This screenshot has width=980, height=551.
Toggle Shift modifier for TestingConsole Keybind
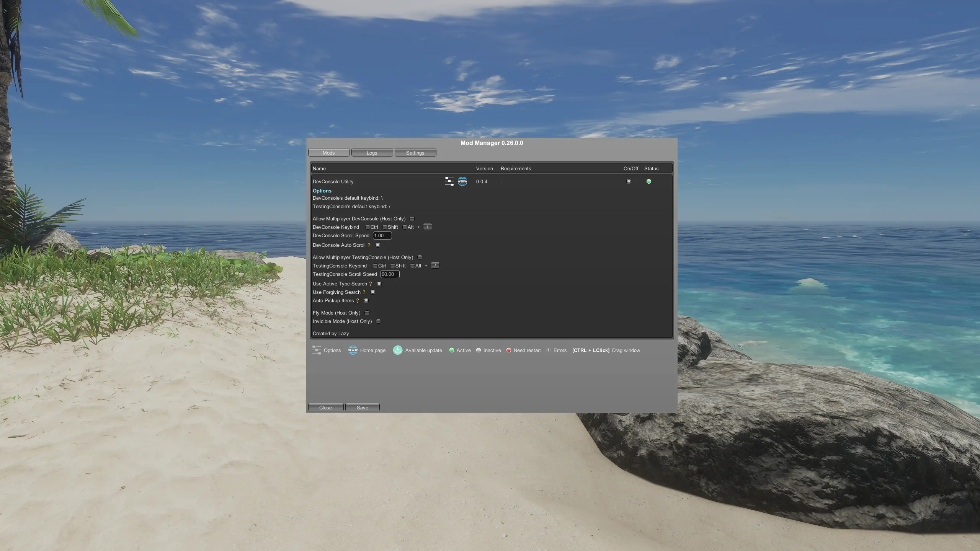pyautogui.click(x=392, y=266)
